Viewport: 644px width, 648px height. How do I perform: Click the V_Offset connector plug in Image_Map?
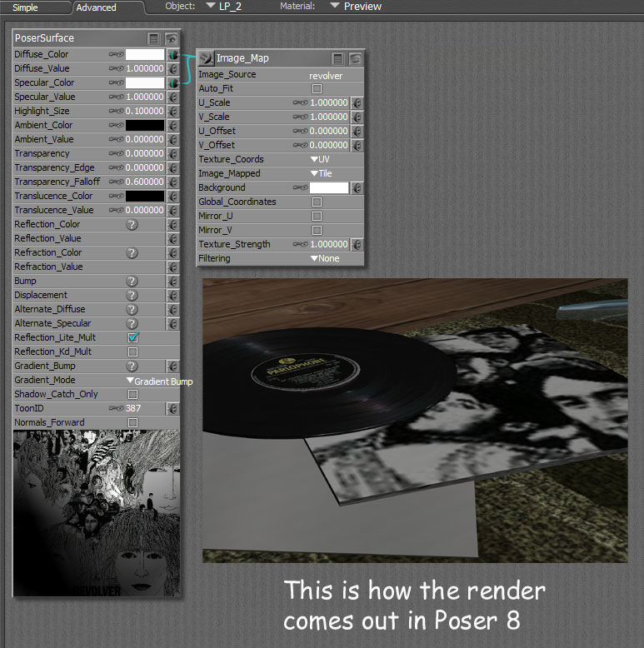point(357,146)
